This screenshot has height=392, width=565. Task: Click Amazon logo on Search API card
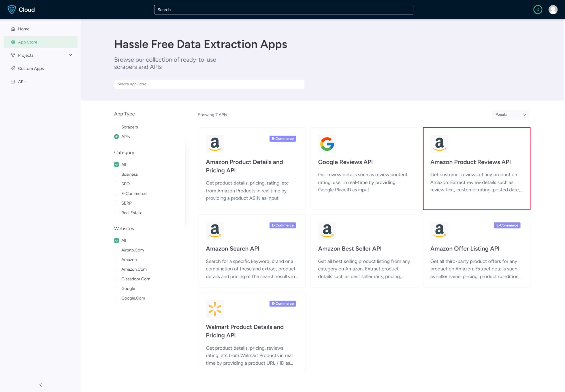pos(215,231)
